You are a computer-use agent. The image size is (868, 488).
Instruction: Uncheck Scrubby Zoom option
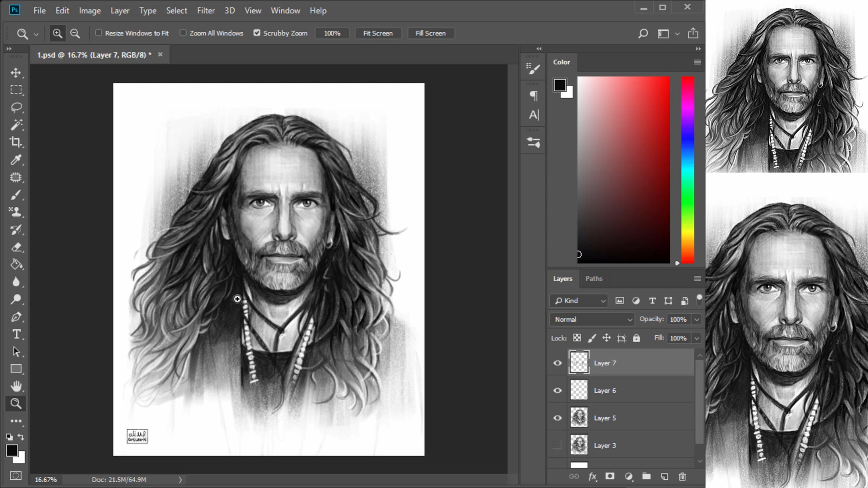point(257,33)
